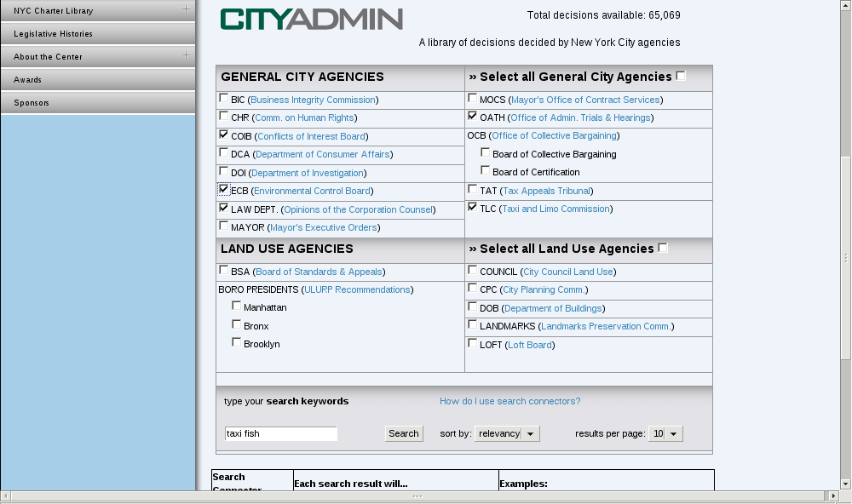852x504 pixels.
Task: Check the DOI checkbox
Action: coord(223,171)
